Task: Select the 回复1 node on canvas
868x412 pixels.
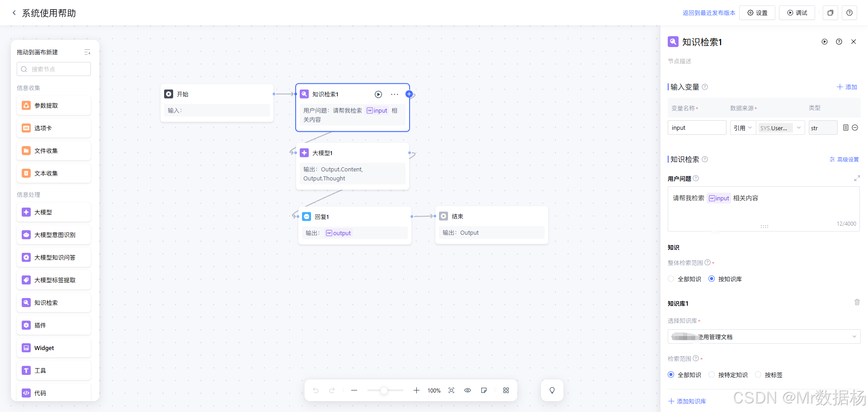Action: point(355,225)
